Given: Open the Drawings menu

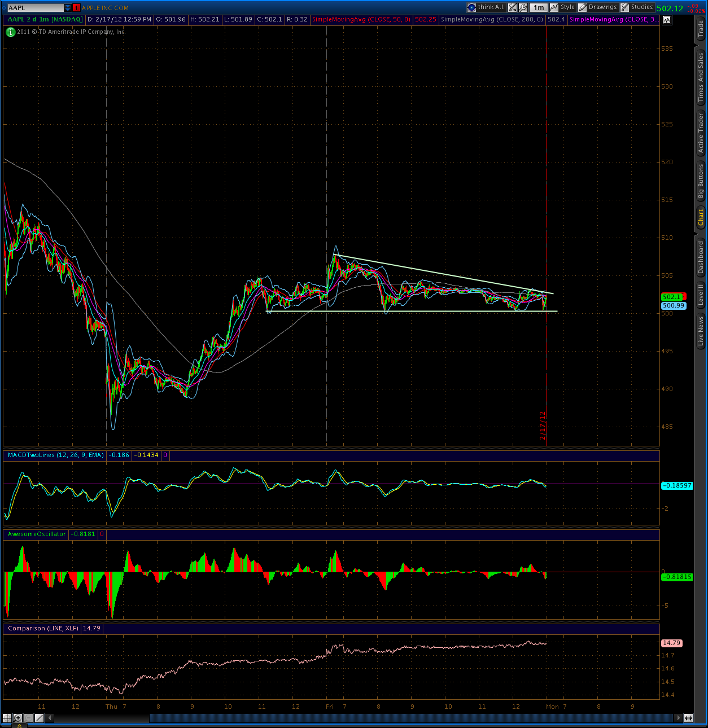Looking at the screenshot, I should pyautogui.click(x=598, y=7).
